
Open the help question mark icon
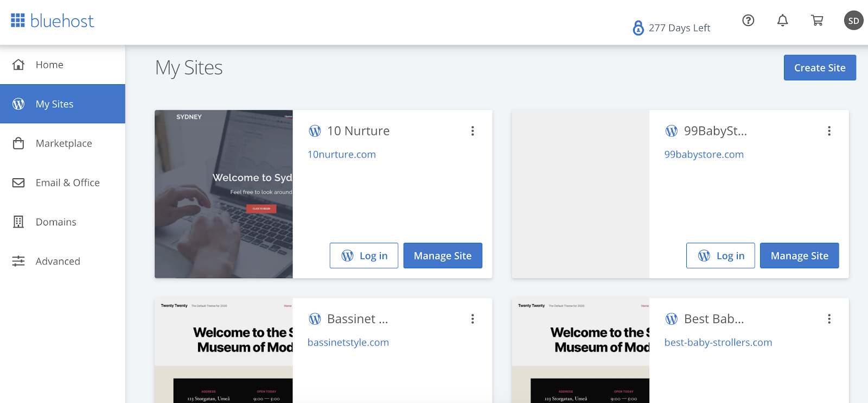(748, 21)
